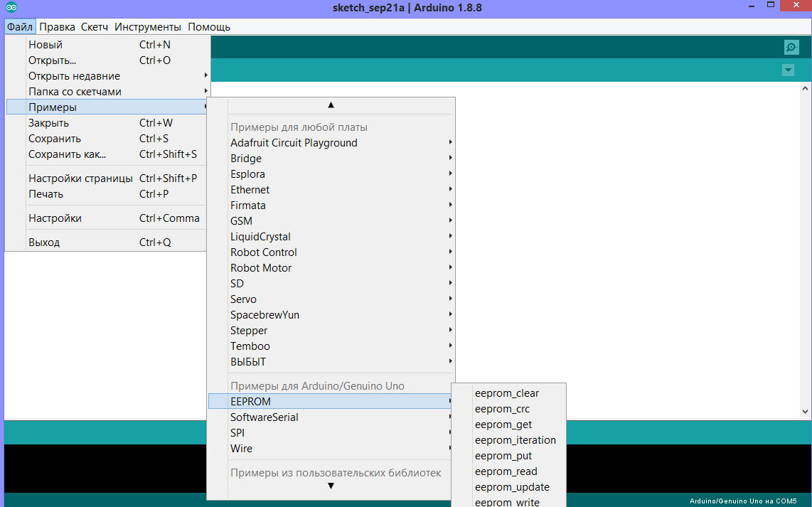Expand the Ethernet examples submenu
This screenshot has height=507, width=812.
331,190
